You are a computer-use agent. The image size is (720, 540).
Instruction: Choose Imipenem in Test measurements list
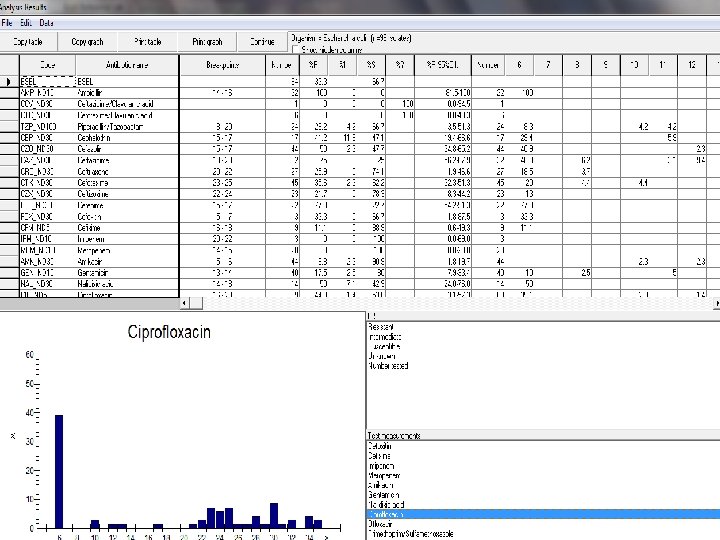[x=381, y=466]
